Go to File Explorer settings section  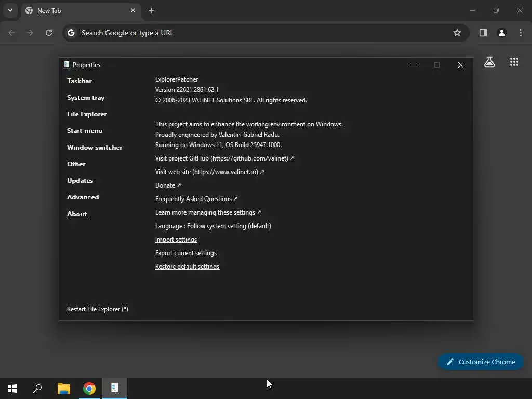pos(87,114)
